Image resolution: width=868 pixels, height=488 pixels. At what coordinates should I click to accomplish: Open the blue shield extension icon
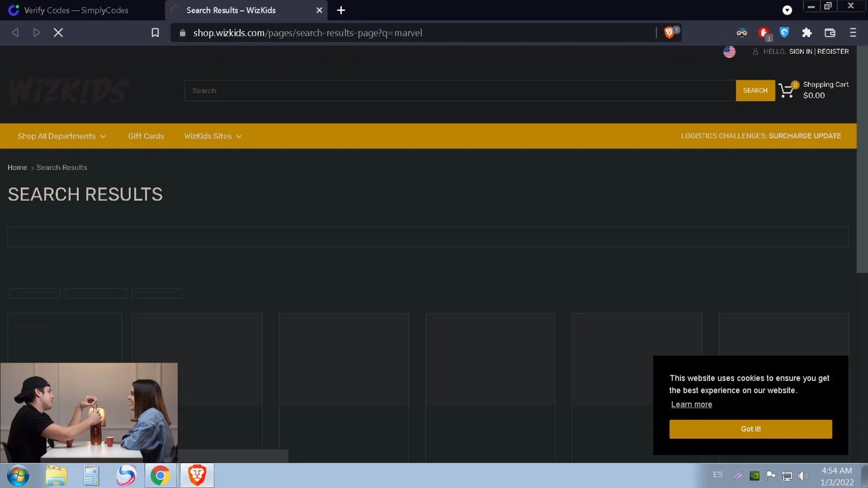coord(785,32)
